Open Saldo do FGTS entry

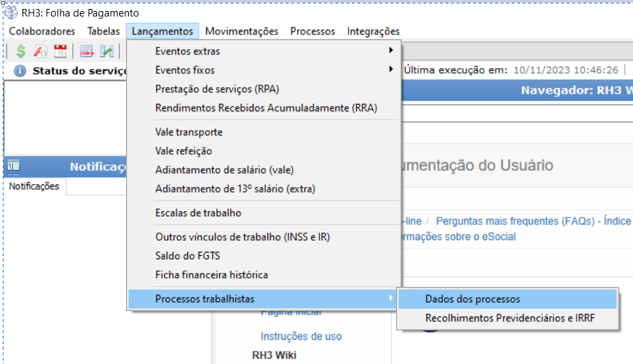click(188, 256)
